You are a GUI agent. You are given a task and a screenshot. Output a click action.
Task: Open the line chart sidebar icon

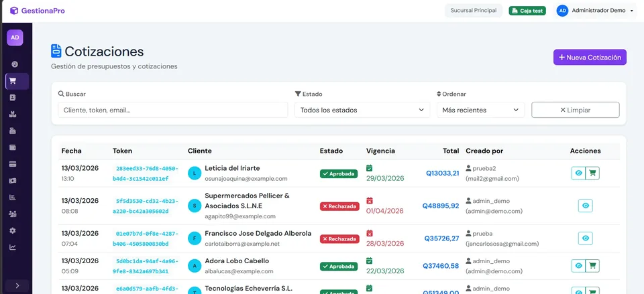point(13,247)
